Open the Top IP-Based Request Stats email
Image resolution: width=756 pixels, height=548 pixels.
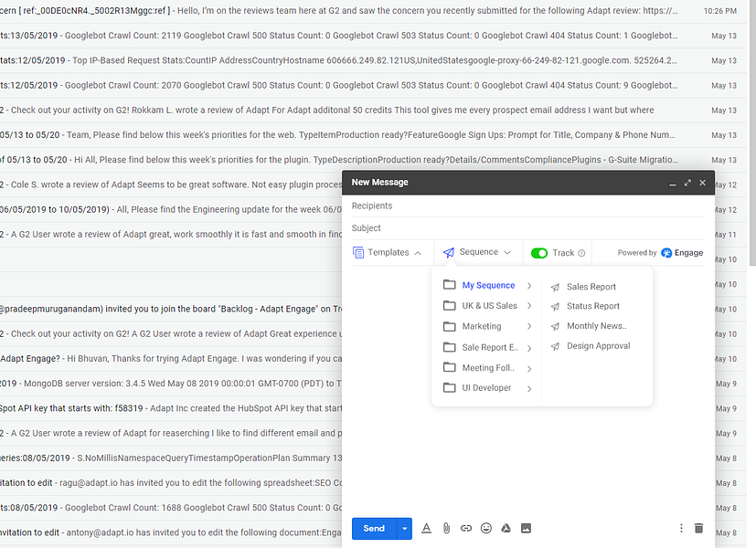point(371,60)
